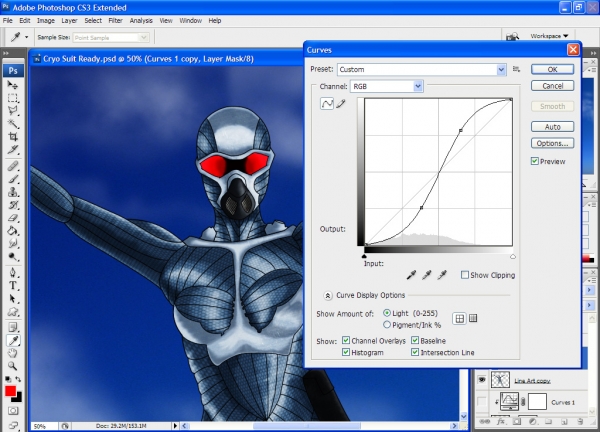Toggle the Preview checkbox

(535, 161)
